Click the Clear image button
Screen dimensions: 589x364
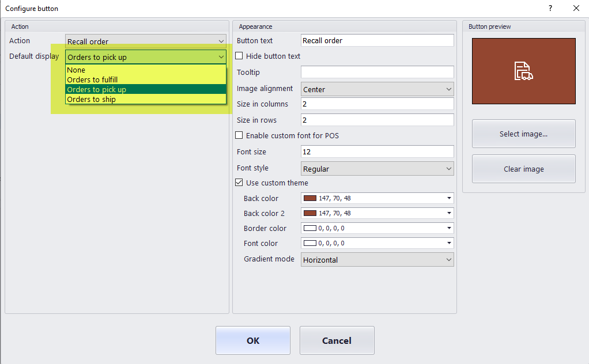click(523, 169)
